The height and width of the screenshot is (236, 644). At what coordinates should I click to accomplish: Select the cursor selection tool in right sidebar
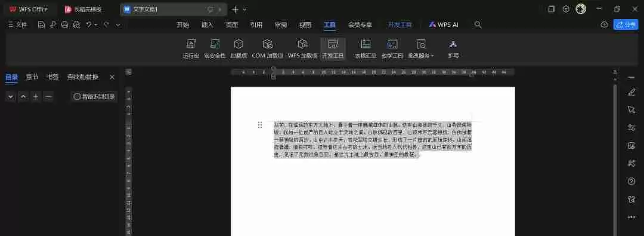(x=631, y=109)
